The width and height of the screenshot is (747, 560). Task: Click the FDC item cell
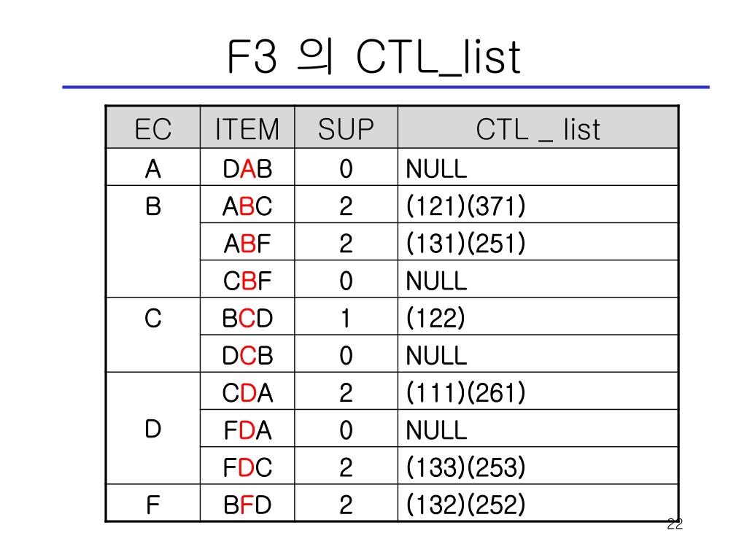pyautogui.click(x=247, y=466)
